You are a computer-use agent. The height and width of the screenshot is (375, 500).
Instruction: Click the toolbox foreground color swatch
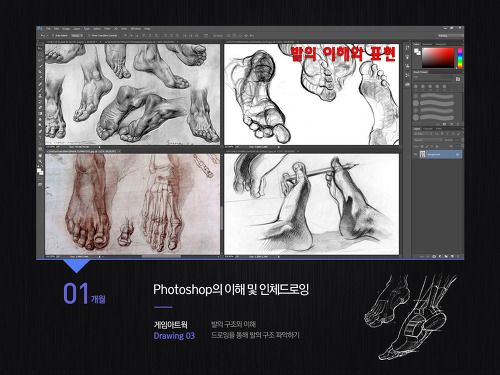(x=39, y=170)
